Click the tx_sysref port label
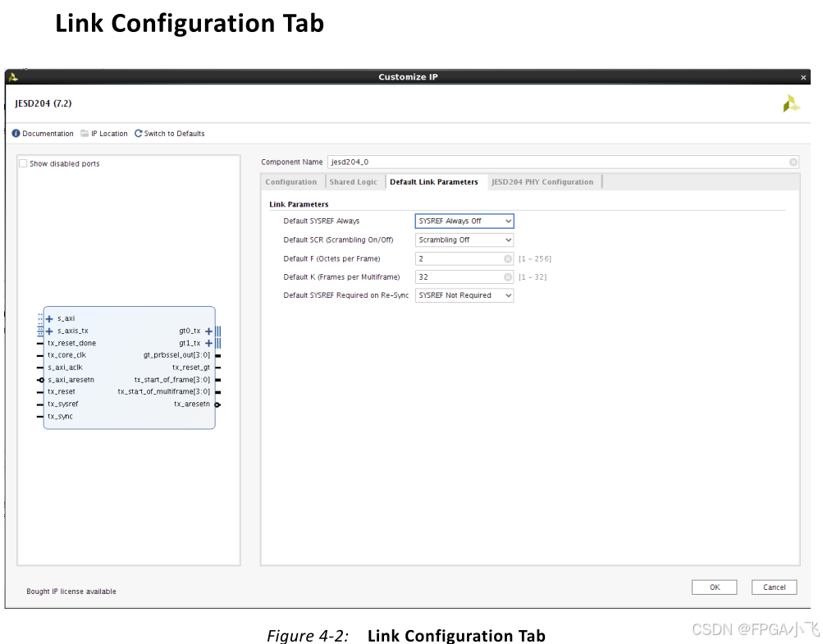Image resolution: width=823 pixels, height=644 pixels. pos(63,404)
